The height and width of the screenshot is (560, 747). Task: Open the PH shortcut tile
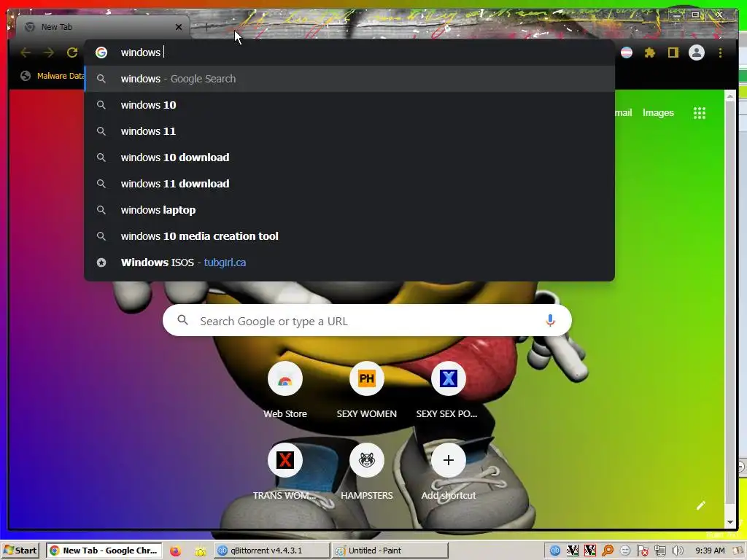(x=366, y=379)
